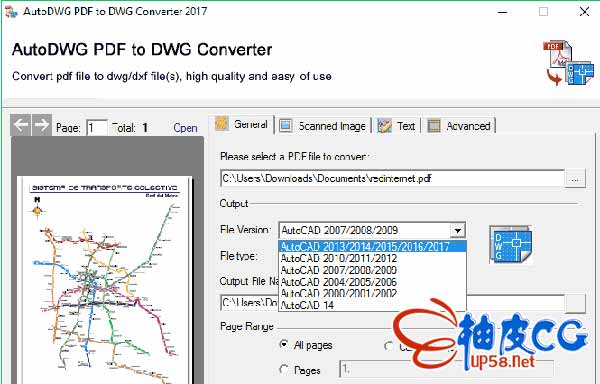Click the Text tab pencil icon

pos(384,125)
